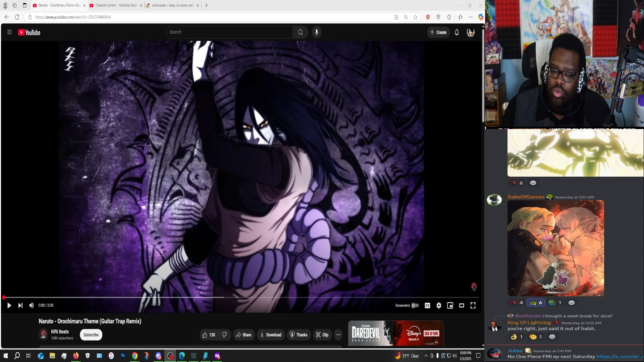Open a new browser tab
Viewport: 644px width, 362px height.
(x=207, y=5)
